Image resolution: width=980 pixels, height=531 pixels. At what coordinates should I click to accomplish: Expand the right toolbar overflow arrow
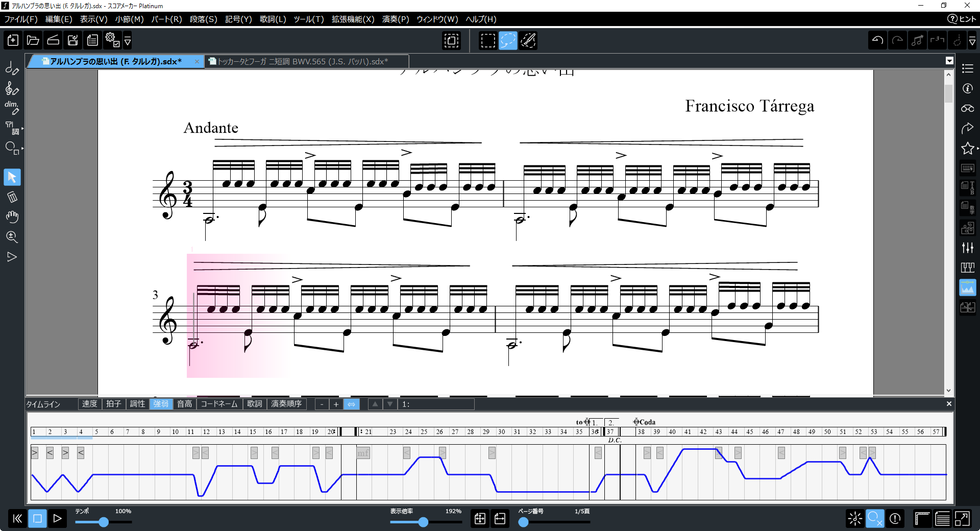point(972,41)
